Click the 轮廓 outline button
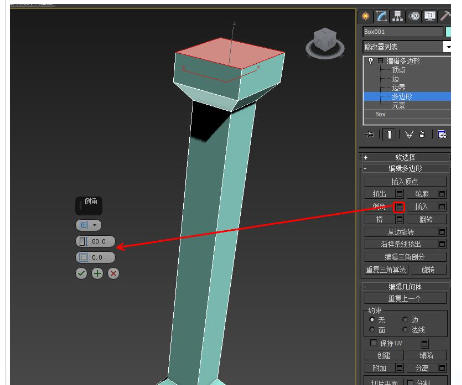 coord(422,194)
